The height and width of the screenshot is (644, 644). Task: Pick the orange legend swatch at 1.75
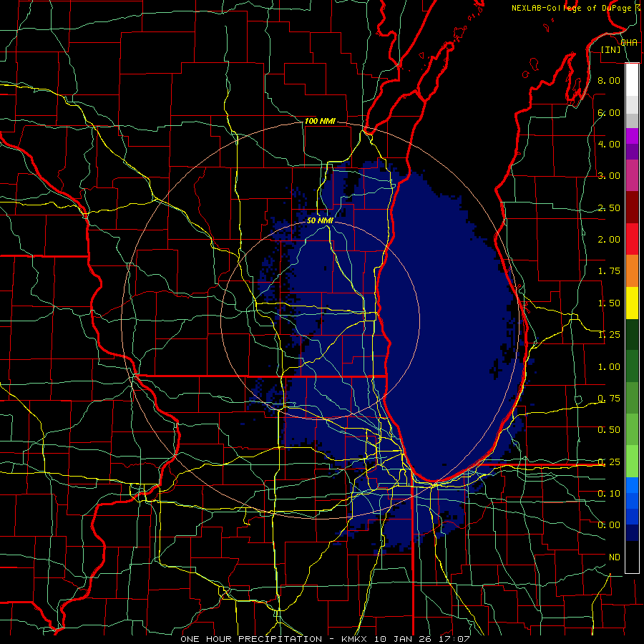click(x=632, y=271)
